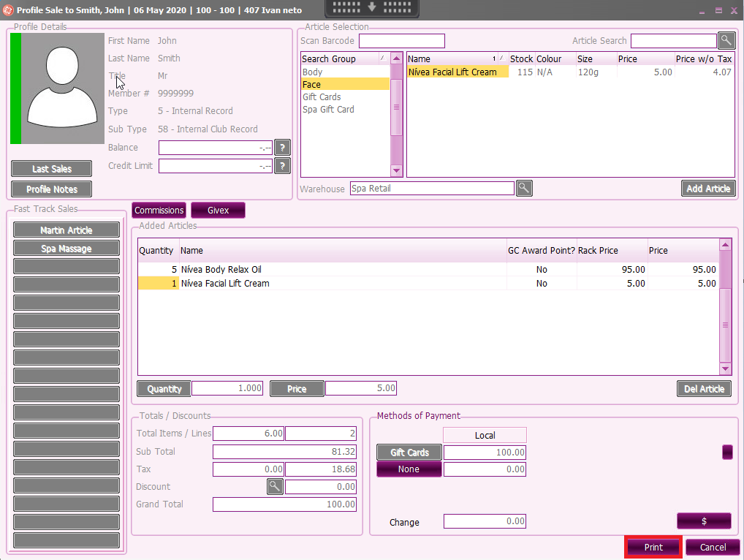Click the Sub Total field showing 81.32

pos(285,451)
